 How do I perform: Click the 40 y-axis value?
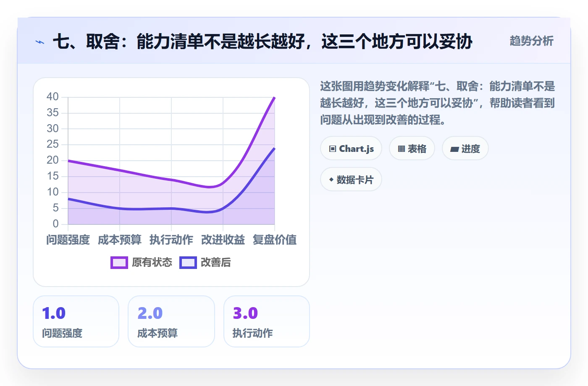[52, 97]
